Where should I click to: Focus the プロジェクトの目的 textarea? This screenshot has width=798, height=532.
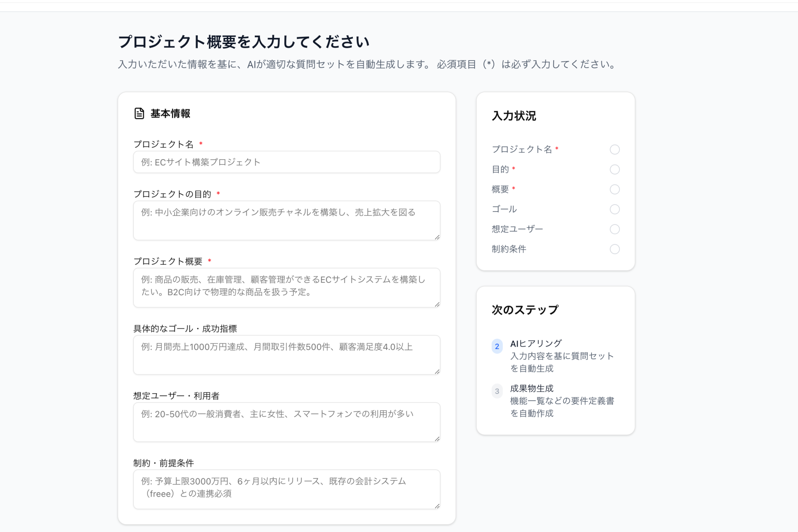click(x=286, y=220)
